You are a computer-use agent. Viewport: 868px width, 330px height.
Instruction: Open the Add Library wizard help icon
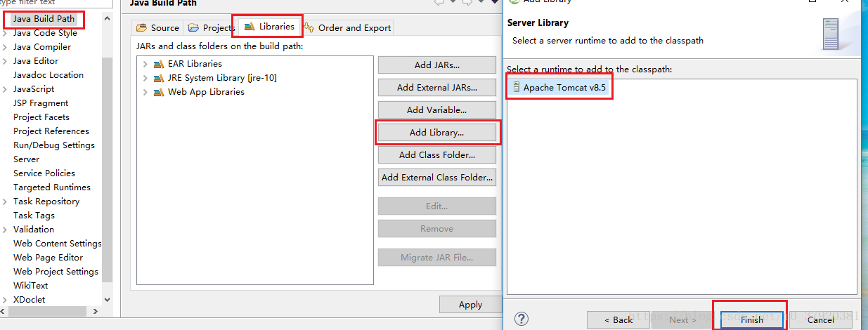click(522, 319)
